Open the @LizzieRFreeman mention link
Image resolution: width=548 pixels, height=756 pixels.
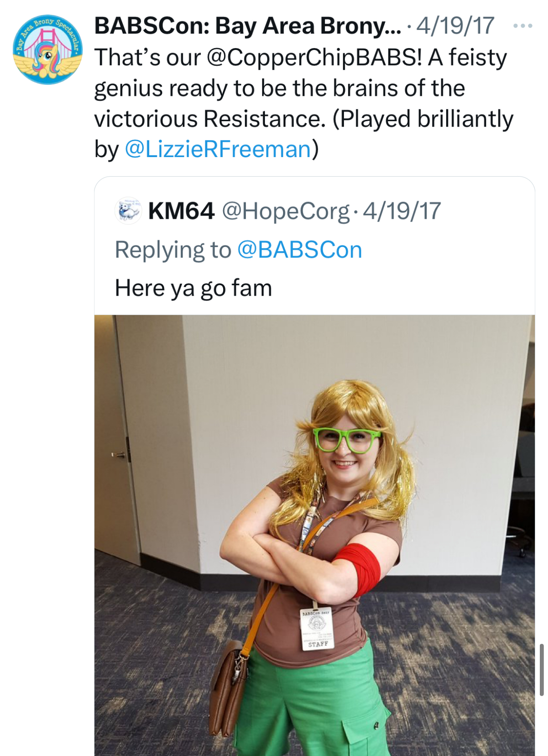coord(218,149)
